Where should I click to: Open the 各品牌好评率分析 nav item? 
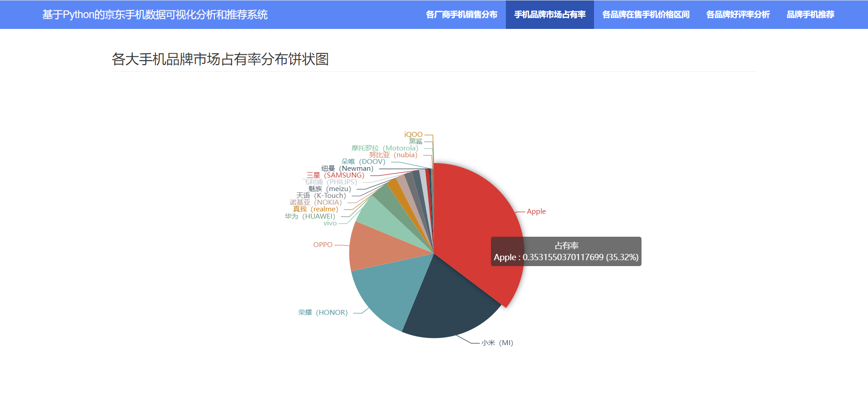click(x=738, y=14)
